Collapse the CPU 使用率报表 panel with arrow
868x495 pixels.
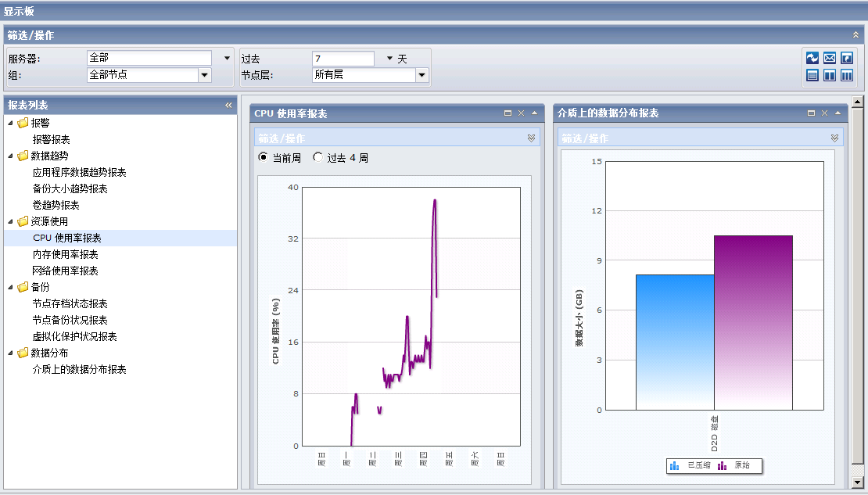534,113
